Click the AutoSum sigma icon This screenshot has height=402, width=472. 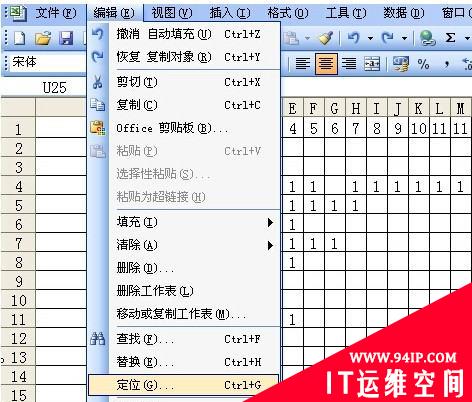450,38
